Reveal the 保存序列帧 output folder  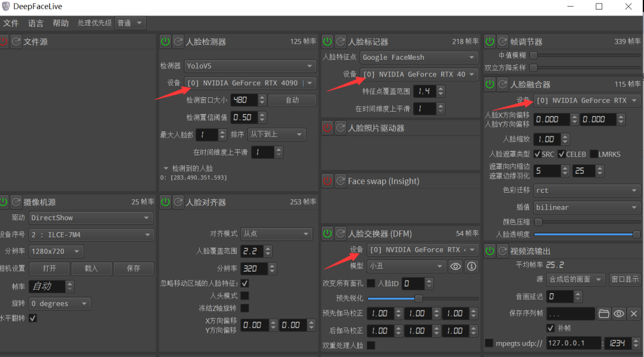619,314
